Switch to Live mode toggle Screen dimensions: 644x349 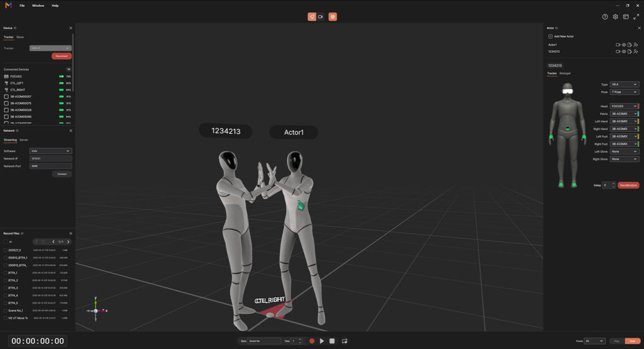[x=633, y=341]
